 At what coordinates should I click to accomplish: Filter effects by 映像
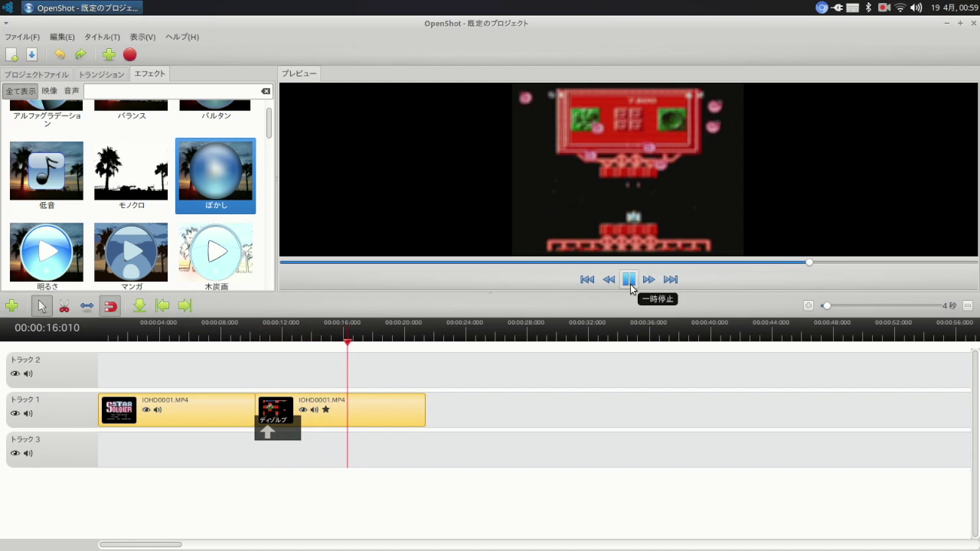coord(50,91)
